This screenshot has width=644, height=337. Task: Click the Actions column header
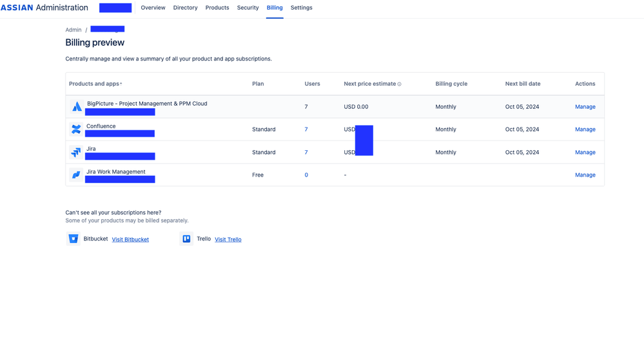coord(585,84)
